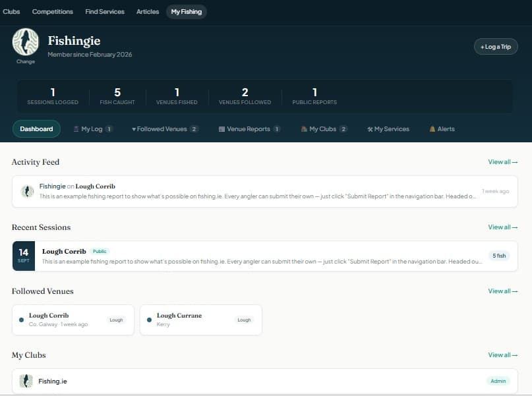Screen dimensions: 532x396
Task: Click the Fishing.ie club fish logo avatar
Action: point(25,381)
